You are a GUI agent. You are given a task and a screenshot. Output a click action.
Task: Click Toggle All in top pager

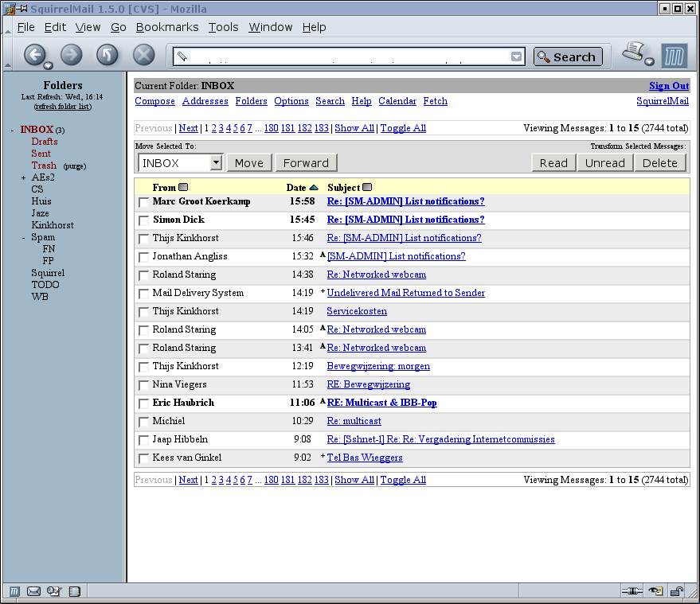(403, 128)
